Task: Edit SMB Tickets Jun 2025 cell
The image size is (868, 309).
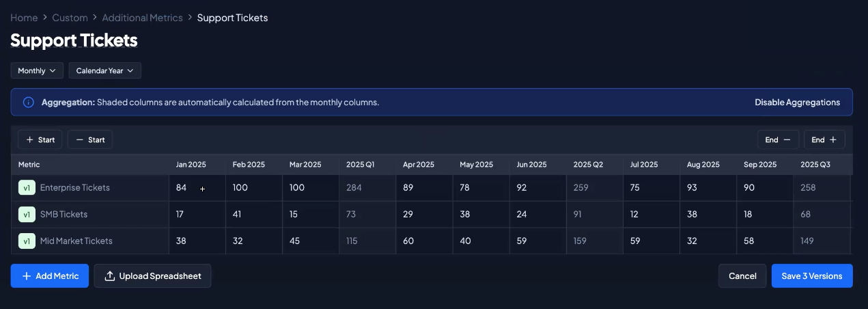Action: click(537, 215)
